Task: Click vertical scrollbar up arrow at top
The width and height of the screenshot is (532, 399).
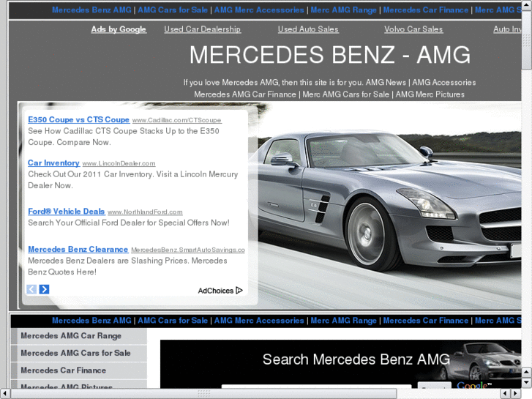Action: point(527,4)
